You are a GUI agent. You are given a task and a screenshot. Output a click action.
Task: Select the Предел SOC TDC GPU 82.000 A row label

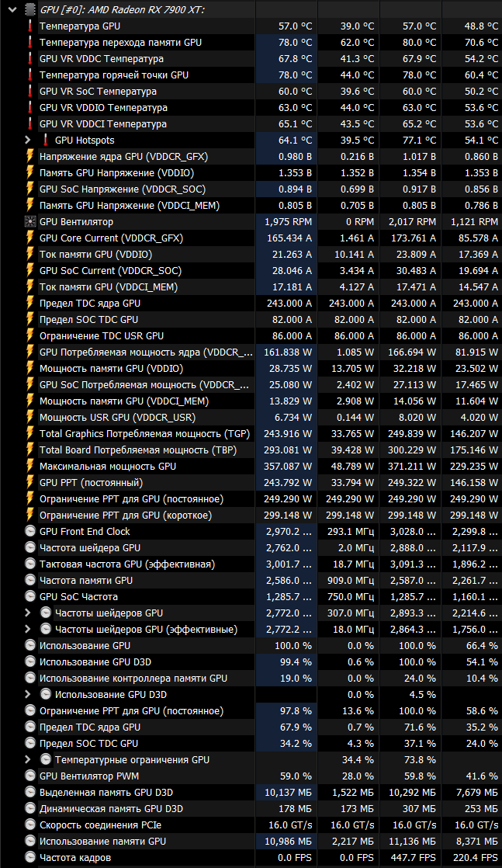coord(89,319)
